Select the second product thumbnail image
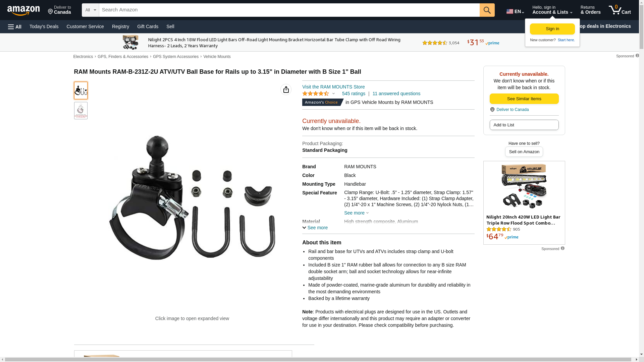644x362 pixels. [x=81, y=111]
